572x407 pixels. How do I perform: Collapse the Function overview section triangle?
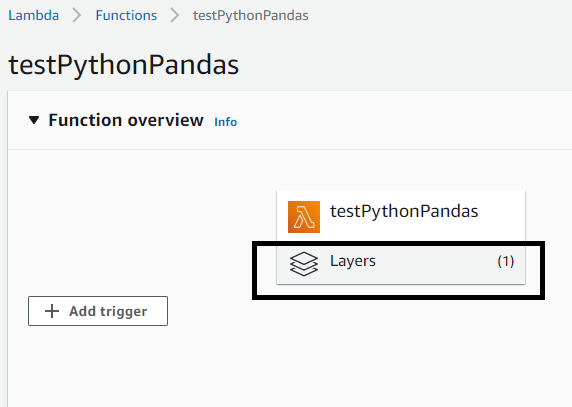point(34,120)
